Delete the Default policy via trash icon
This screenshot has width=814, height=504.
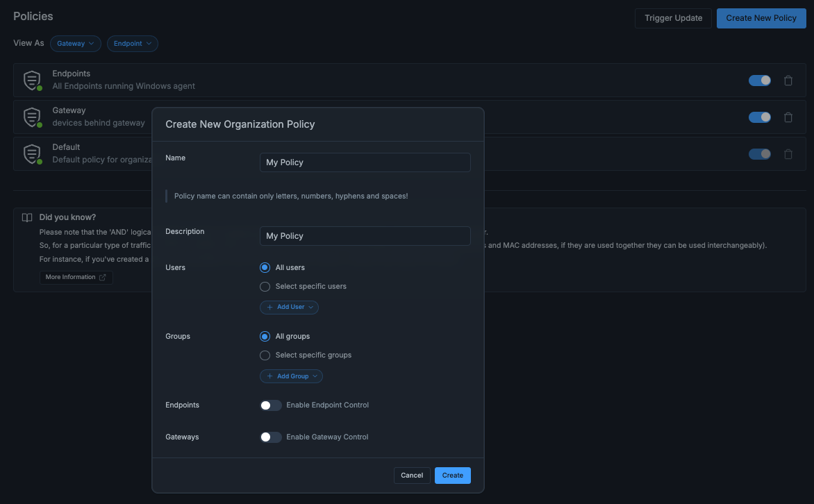(x=788, y=153)
